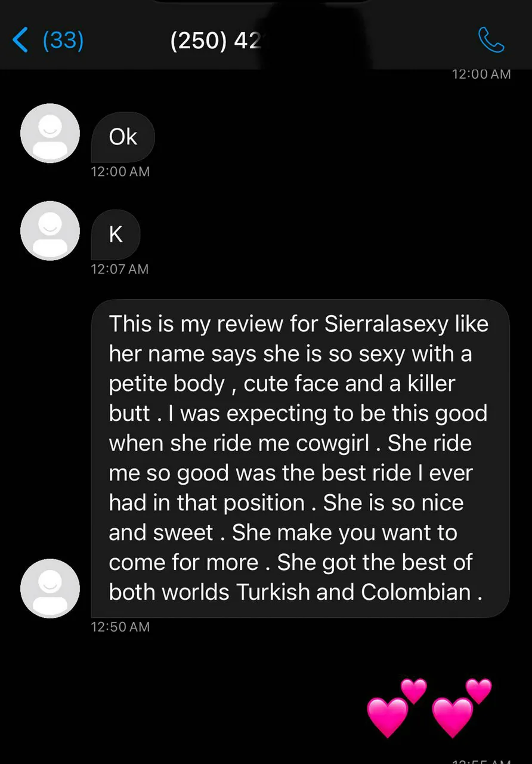
Task: Start a call with the phone icon
Action: pos(491,41)
